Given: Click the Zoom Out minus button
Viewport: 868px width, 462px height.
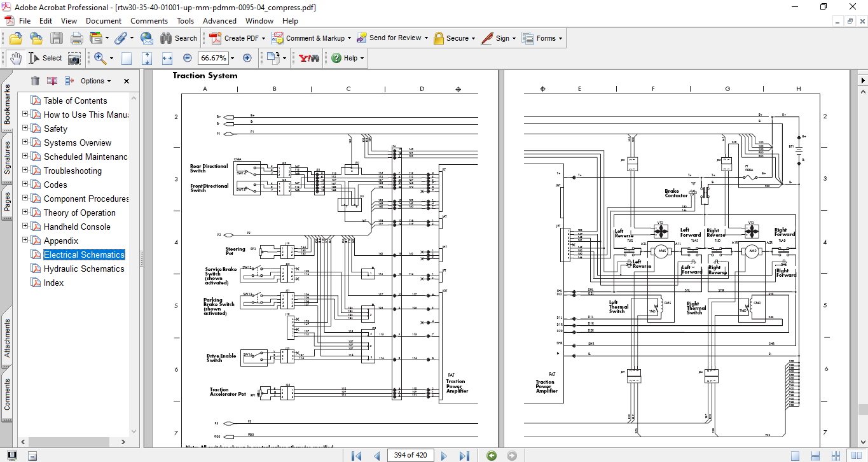Looking at the screenshot, I should [188, 58].
